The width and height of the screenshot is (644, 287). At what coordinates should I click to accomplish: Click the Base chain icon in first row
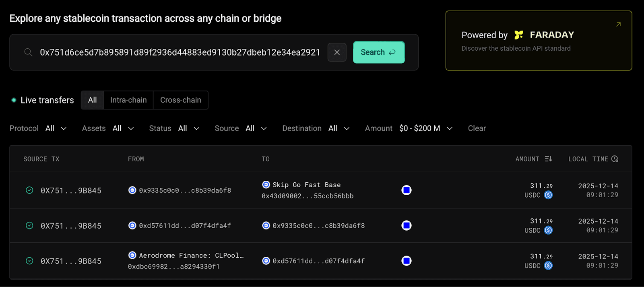[407, 190]
